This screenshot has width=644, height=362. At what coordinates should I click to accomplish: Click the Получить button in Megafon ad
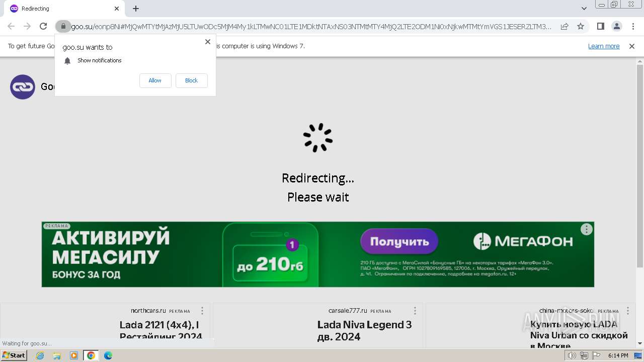point(399,241)
